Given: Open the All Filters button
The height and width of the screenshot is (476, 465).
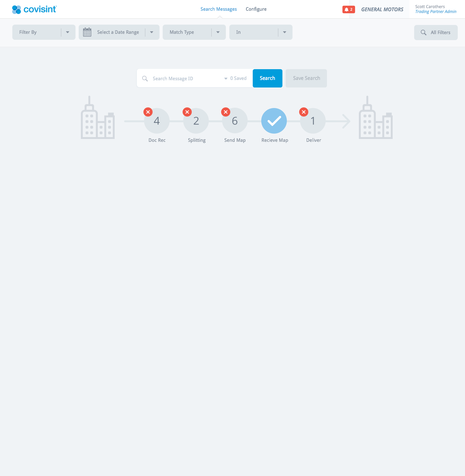Looking at the screenshot, I should pos(436,33).
